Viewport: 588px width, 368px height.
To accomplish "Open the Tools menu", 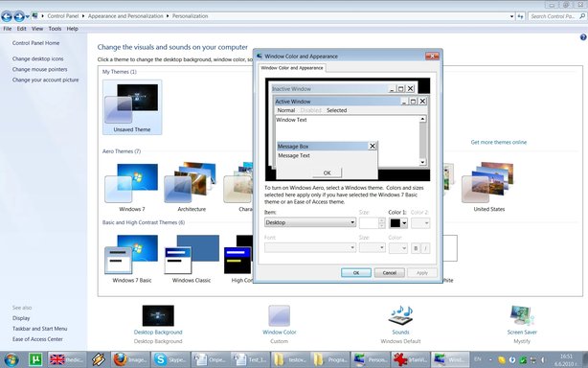I will tap(55, 29).
